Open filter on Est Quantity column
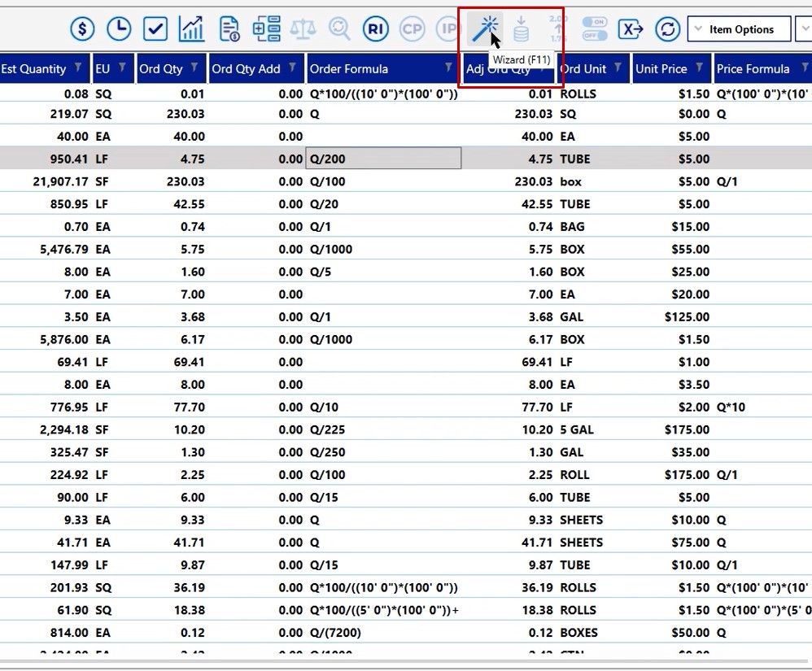This screenshot has width=812, height=671. pyautogui.click(x=78, y=68)
